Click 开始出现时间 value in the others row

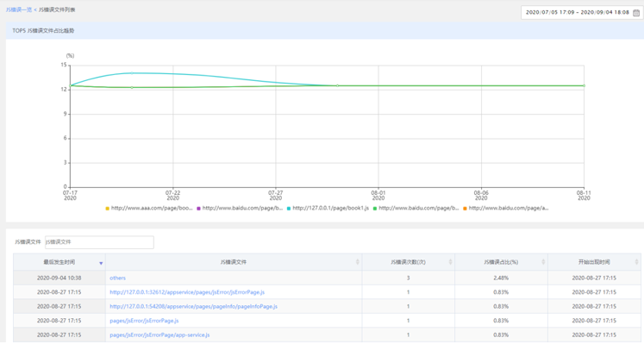coord(594,278)
